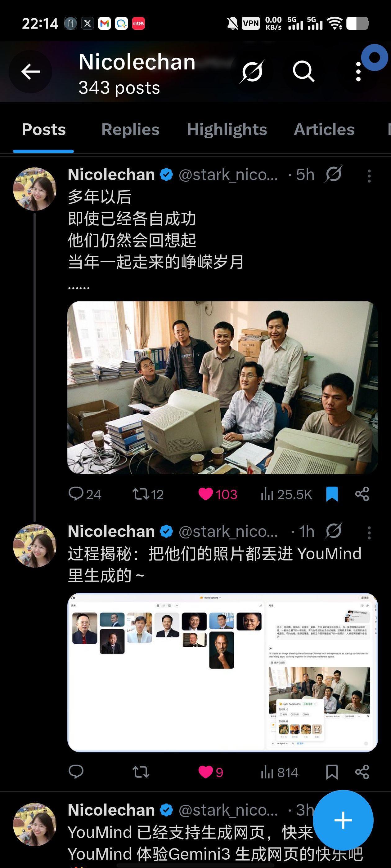Open profile search magnifier

click(x=303, y=71)
